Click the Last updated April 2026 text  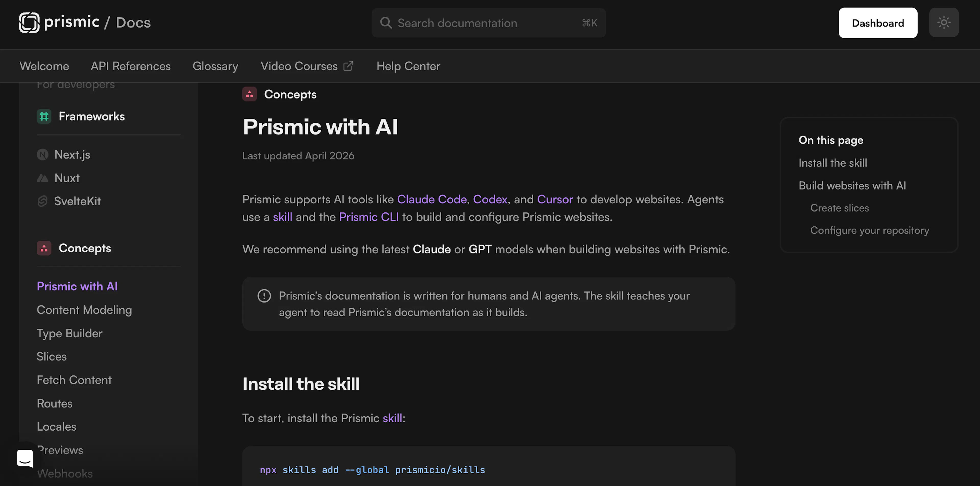(x=298, y=156)
